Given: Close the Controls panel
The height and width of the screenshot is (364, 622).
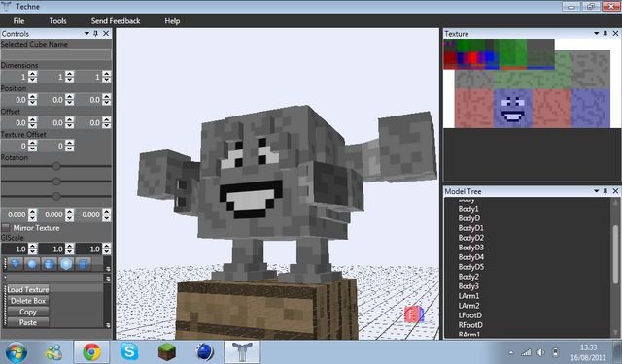Looking at the screenshot, I should (106, 34).
